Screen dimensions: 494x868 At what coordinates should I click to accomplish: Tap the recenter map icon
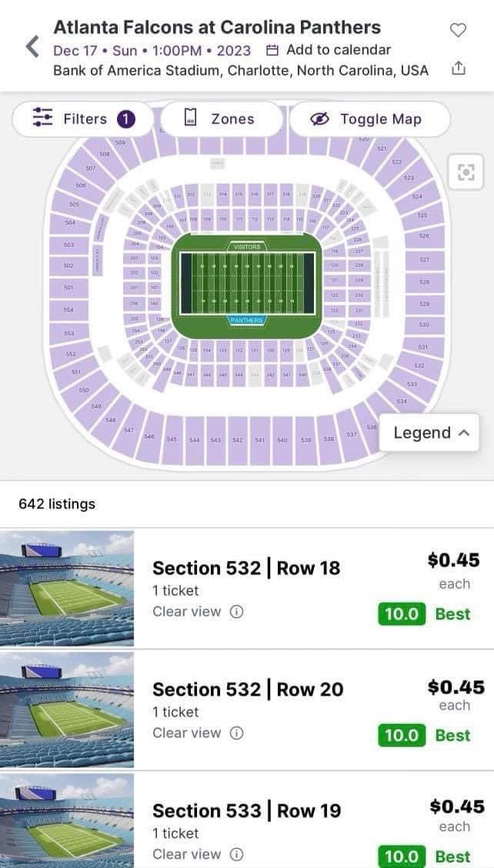pos(466,172)
